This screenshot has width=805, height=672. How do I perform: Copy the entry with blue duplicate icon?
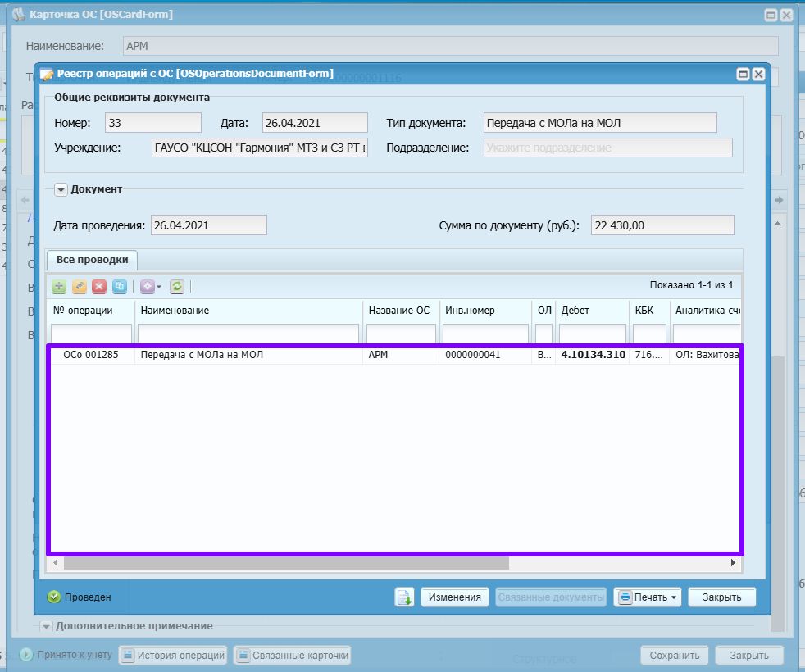(x=119, y=287)
